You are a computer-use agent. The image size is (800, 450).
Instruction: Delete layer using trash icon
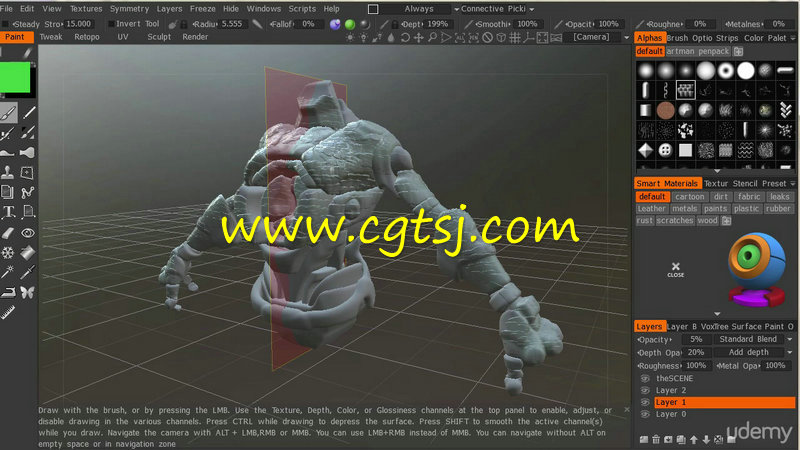tap(656, 439)
